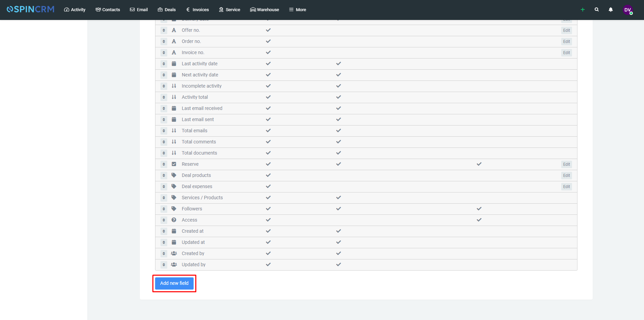Click the reorder handle for Total documents

click(164, 153)
